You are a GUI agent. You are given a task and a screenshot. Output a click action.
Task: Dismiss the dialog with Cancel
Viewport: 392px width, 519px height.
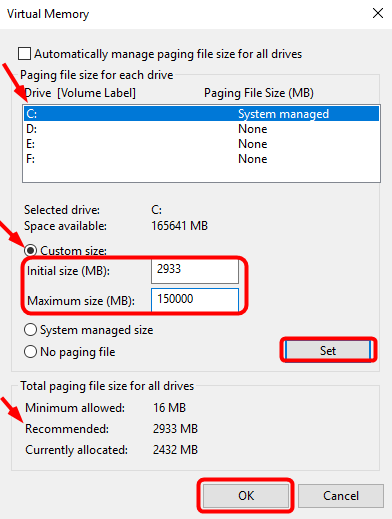pos(341,496)
